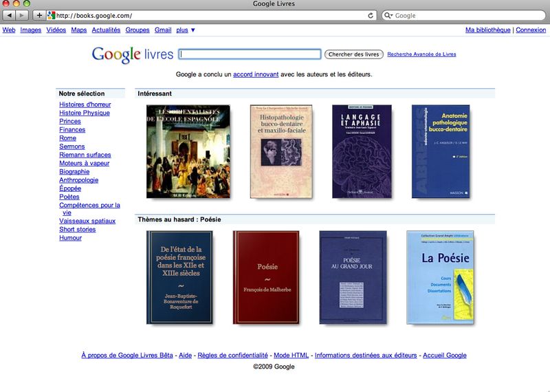Go to 'Accueil Google' footer link
Viewport: 550px width, 392px height.
point(445,356)
